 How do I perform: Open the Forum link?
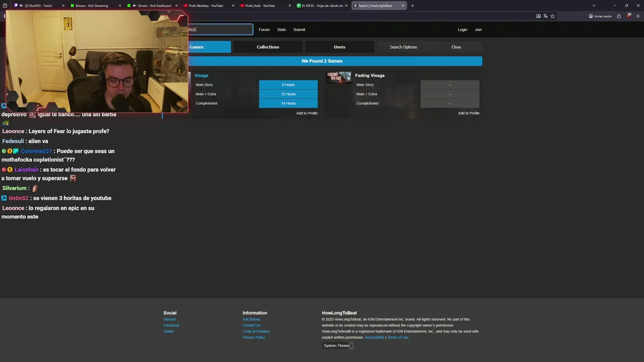(x=264, y=30)
